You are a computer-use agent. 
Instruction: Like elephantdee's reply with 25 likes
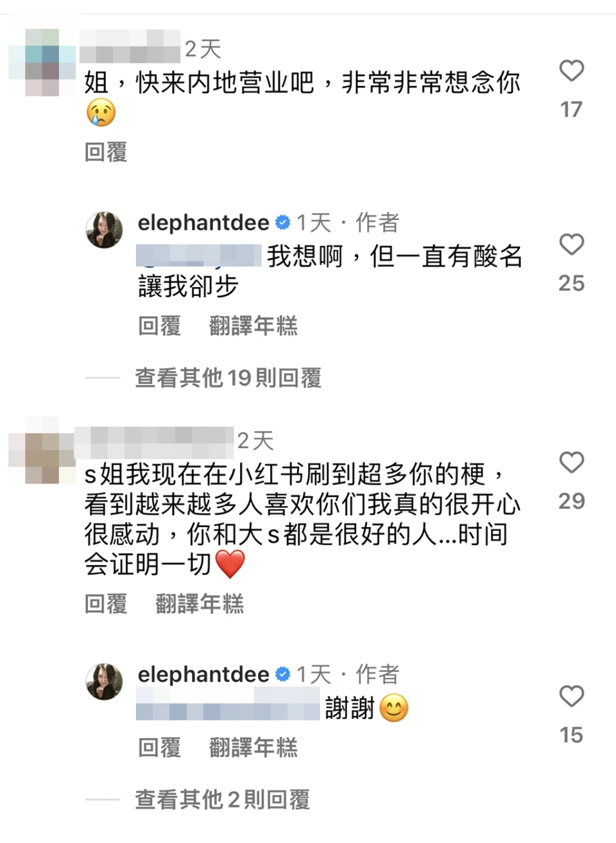click(x=571, y=244)
